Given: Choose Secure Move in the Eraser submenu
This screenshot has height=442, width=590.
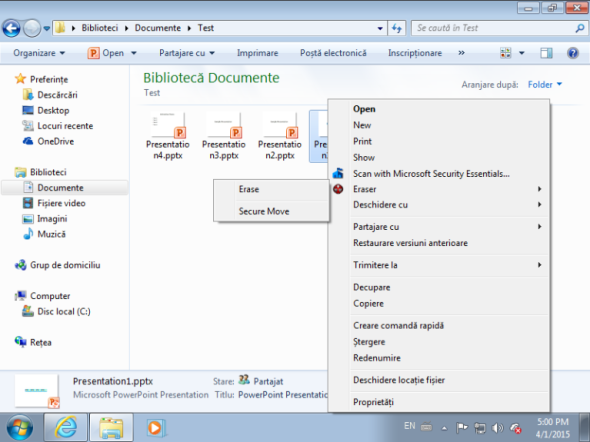Looking at the screenshot, I should point(271,211).
